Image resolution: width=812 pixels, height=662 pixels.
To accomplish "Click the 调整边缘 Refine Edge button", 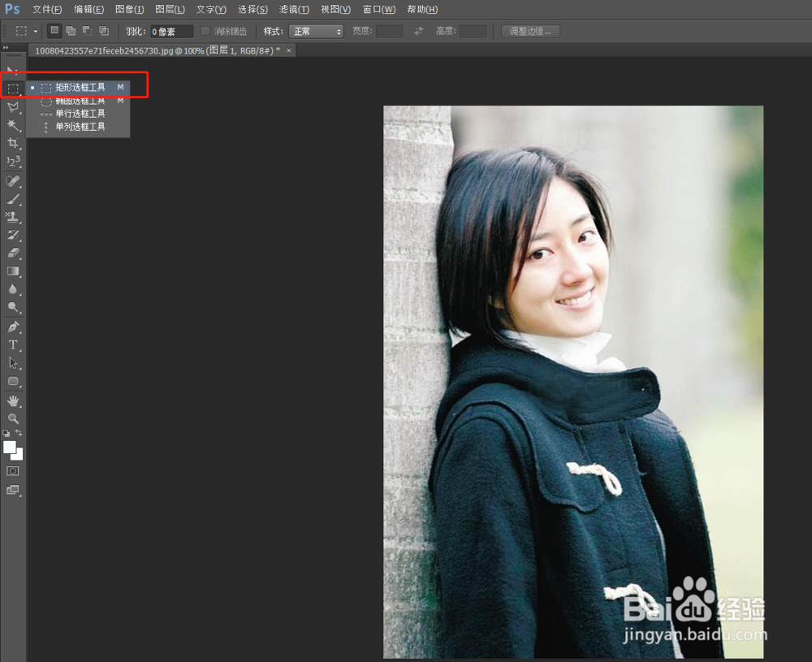I will 530,31.
